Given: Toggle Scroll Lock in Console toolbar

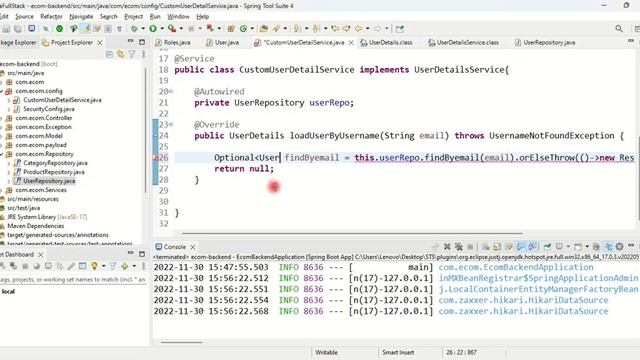Looking at the screenshot, I should coord(497,247).
